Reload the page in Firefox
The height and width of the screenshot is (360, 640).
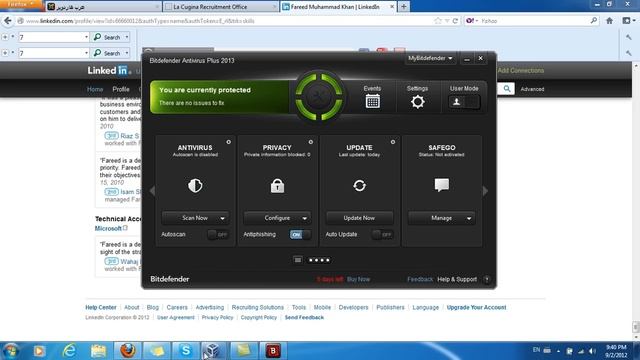coord(456,21)
